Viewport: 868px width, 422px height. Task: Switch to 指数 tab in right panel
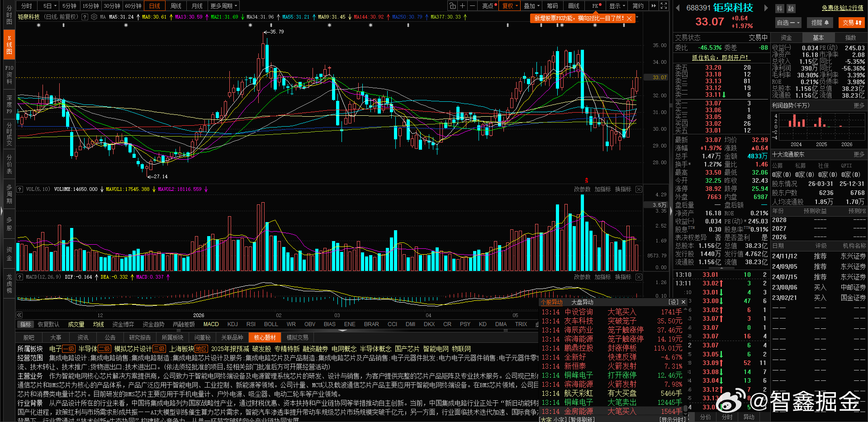(x=850, y=38)
